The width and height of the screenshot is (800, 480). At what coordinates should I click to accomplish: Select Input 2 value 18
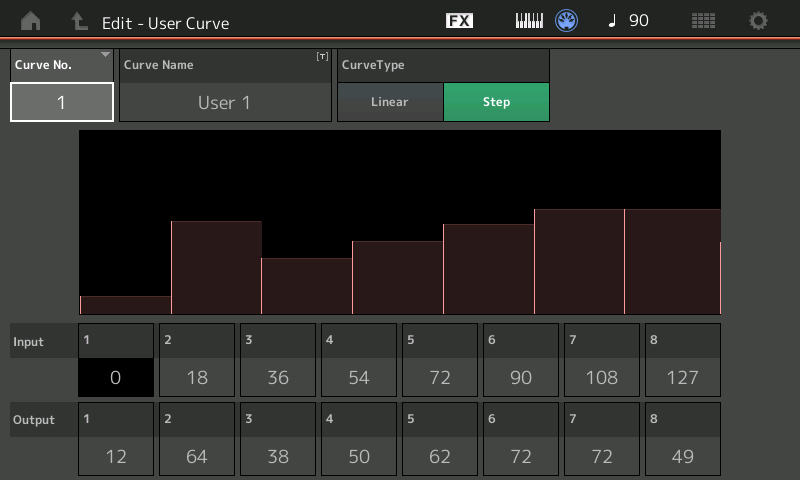click(197, 377)
